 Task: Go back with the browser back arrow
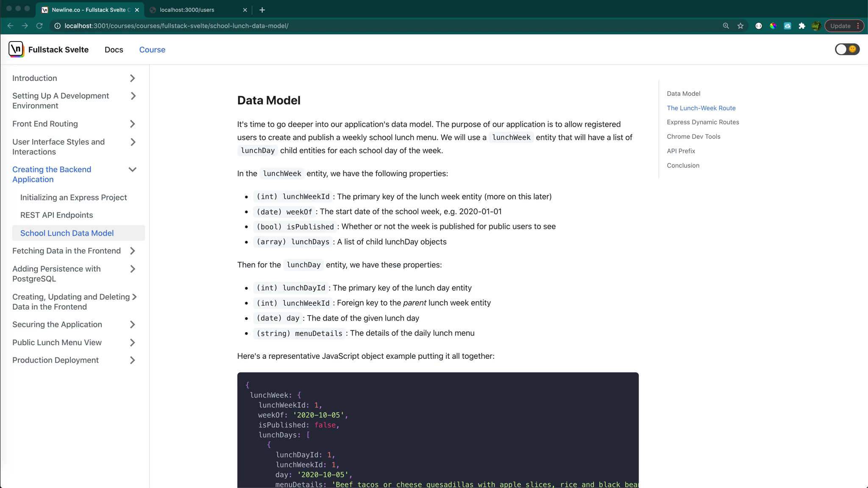[x=10, y=26]
